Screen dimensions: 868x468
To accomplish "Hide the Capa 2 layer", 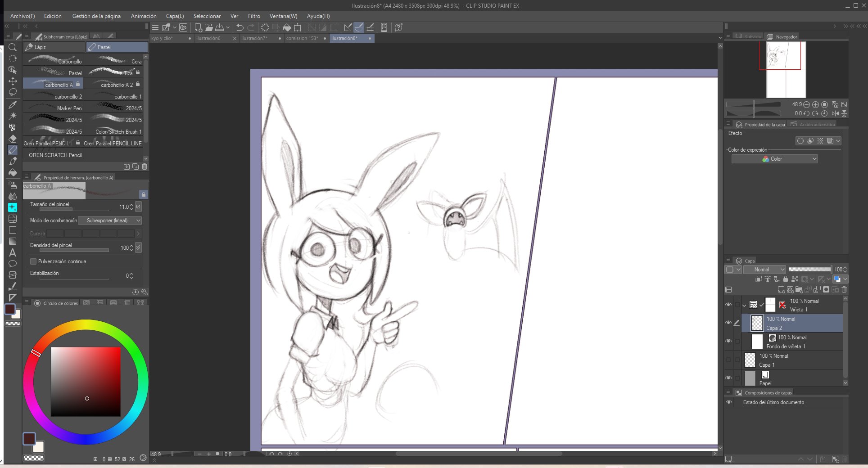I will click(x=728, y=323).
